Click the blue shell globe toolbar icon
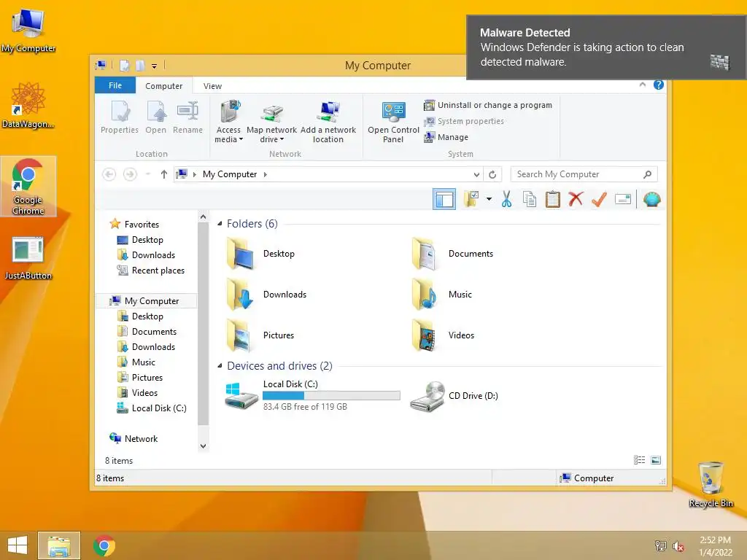Image resolution: width=747 pixels, height=560 pixels. click(651, 199)
